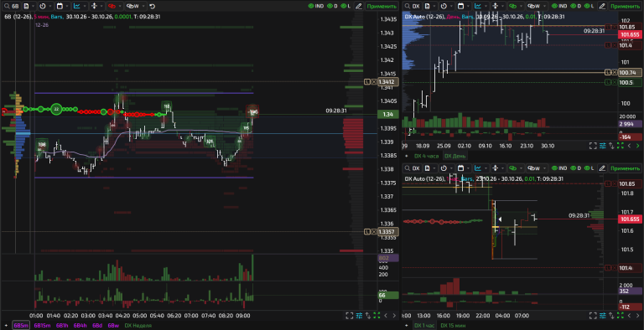Toggle IND indicator visibility in the 6B chart toolbar
Screen dimensions: 644x330
316,6
